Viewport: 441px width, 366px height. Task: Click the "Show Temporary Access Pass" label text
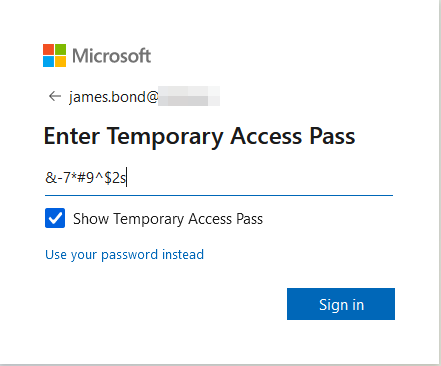coord(168,219)
